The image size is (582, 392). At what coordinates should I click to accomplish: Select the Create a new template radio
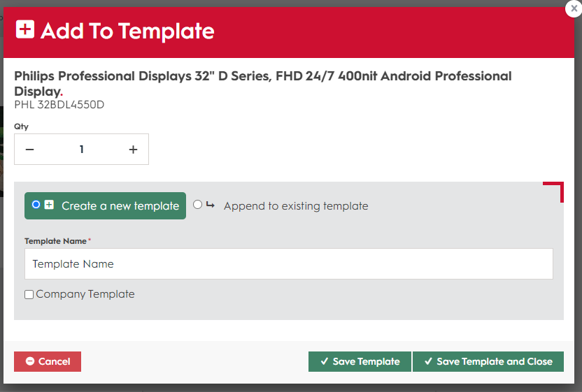[x=36, y=205]
